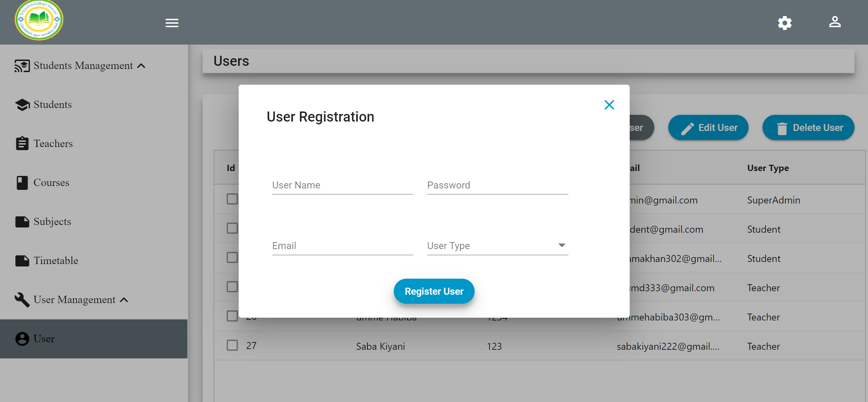The width and height of the screenshot is (868, 402).
Task: Tick the checkbox for SuperAdmin row
Action: [232, 199]
